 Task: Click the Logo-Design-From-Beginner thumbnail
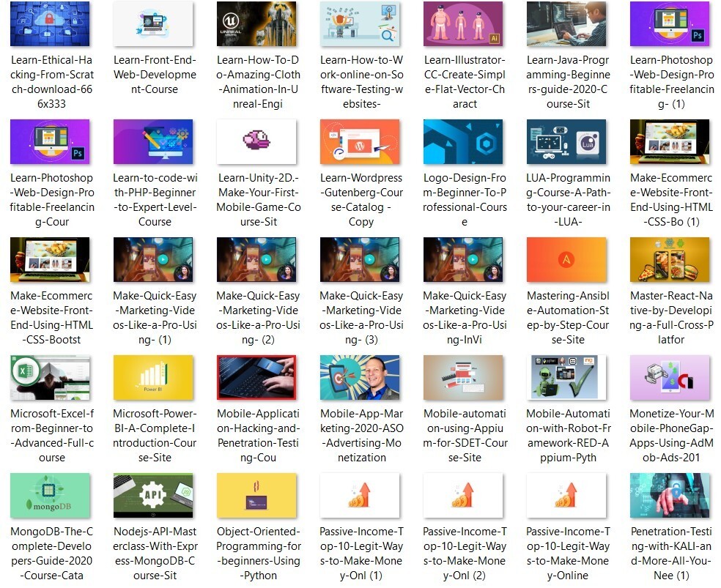click(463, 141)
